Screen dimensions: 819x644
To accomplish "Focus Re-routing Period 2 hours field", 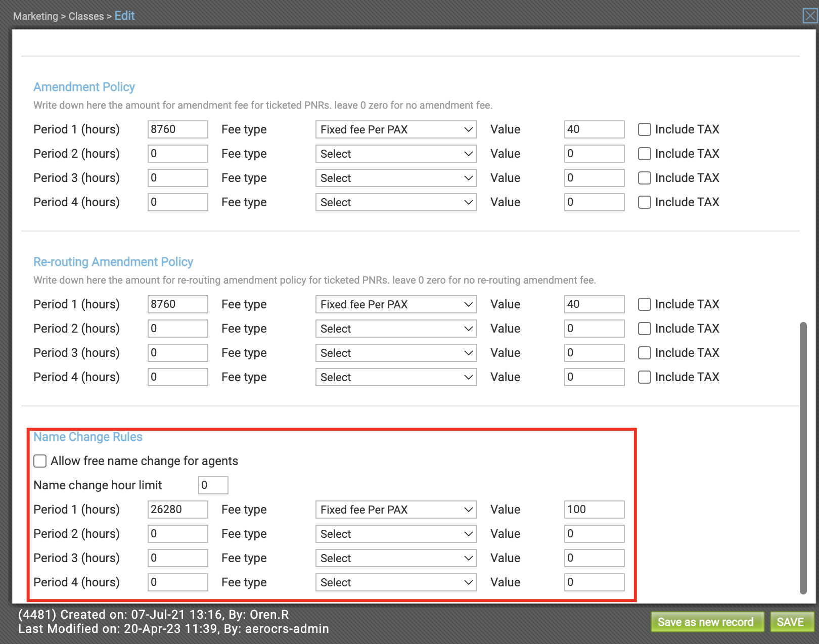I will [178, 329].
